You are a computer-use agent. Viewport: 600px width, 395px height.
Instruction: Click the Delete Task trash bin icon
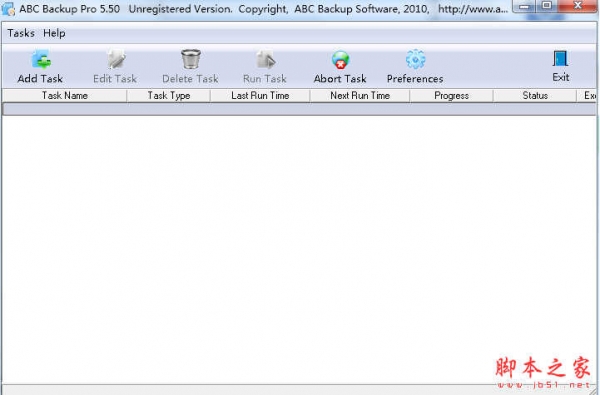pyautogui.click(x=191, y=59)
